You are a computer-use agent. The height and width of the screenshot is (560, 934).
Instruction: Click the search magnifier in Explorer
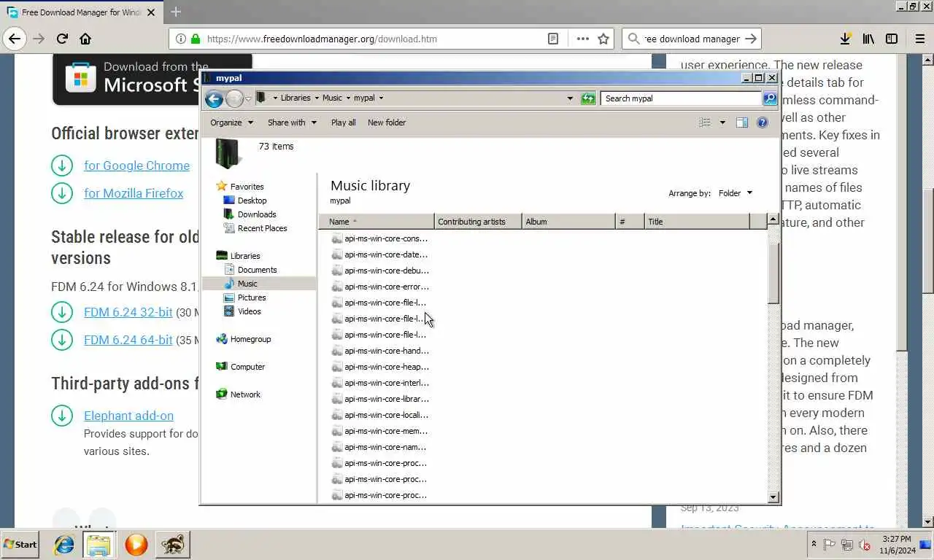click(770, 98)
